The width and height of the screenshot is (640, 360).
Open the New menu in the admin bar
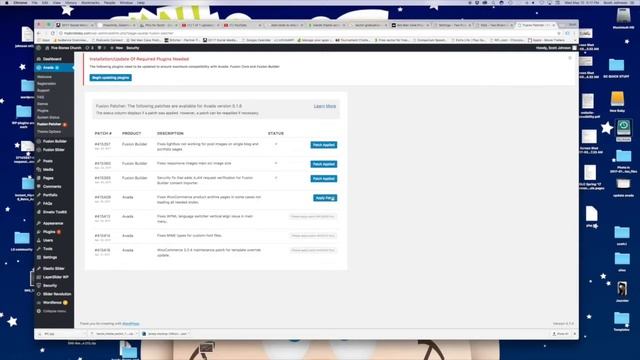click(117, 48)
